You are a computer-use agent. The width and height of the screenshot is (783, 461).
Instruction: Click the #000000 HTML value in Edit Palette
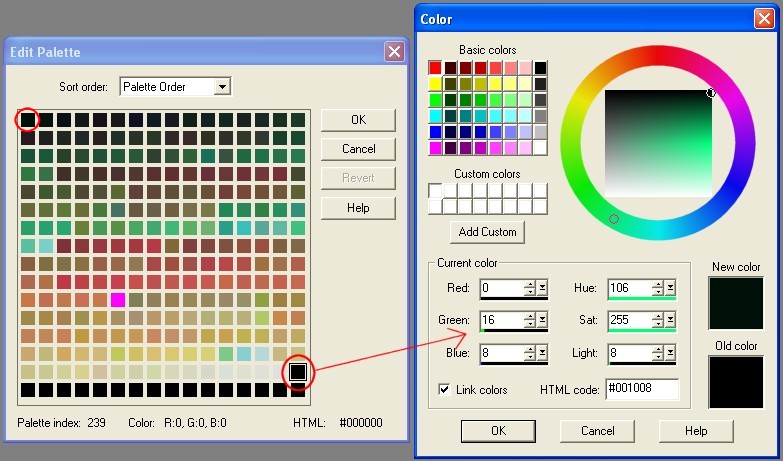(x=361, y=423)
